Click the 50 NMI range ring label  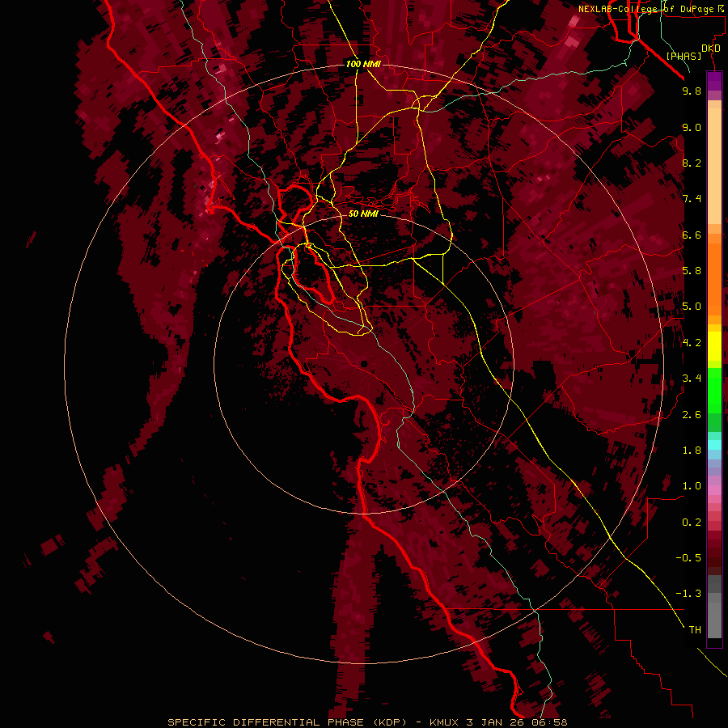click(x=363, y=214)
